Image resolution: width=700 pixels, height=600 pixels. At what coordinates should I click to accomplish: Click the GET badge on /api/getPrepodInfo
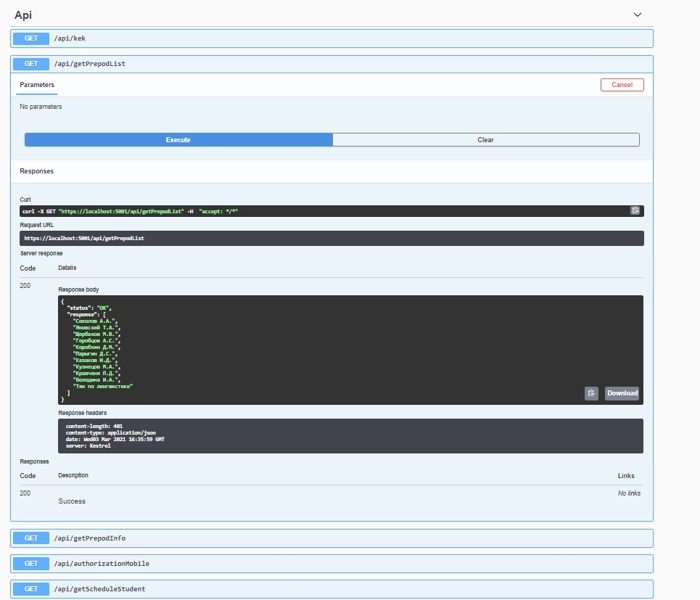tap(30, 538)
